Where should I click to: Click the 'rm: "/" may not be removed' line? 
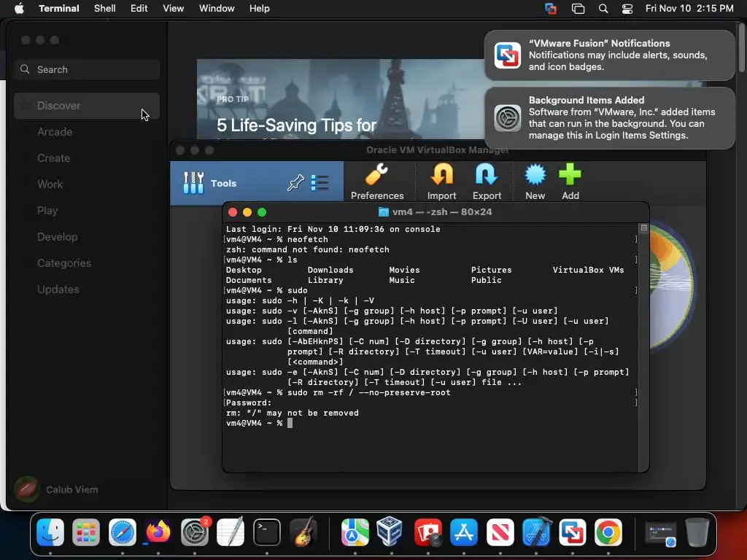(x=292, y=413)
